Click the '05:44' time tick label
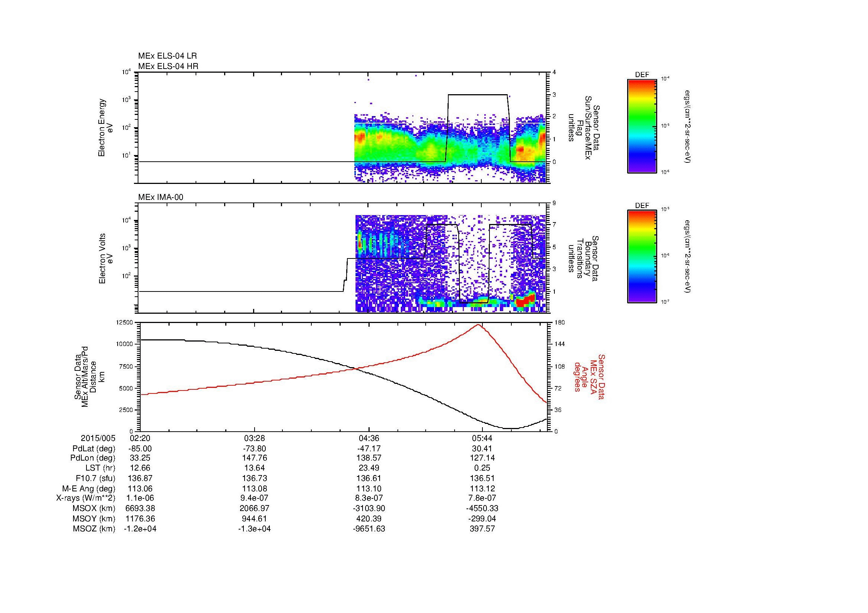The height and width of the screenshot is (613, 868). click(482, 438)
